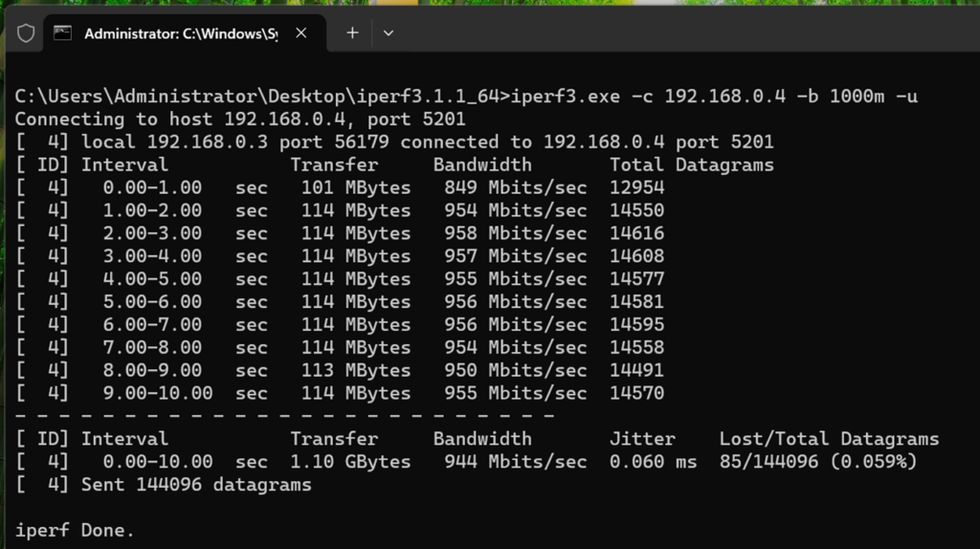Image resolution: width=980 pixels, height=549 pixels.
Task: Click the 0.00-1.00 interval row
Action: (x=152, y=187)
